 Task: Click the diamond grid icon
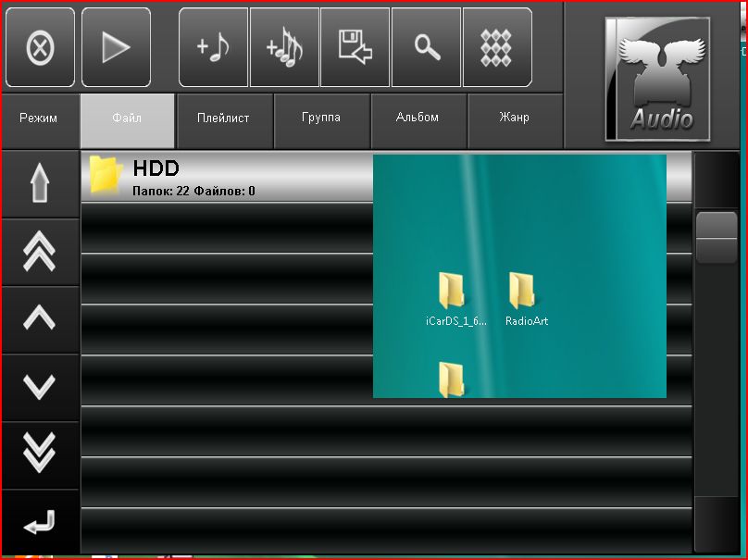(497, 47)
